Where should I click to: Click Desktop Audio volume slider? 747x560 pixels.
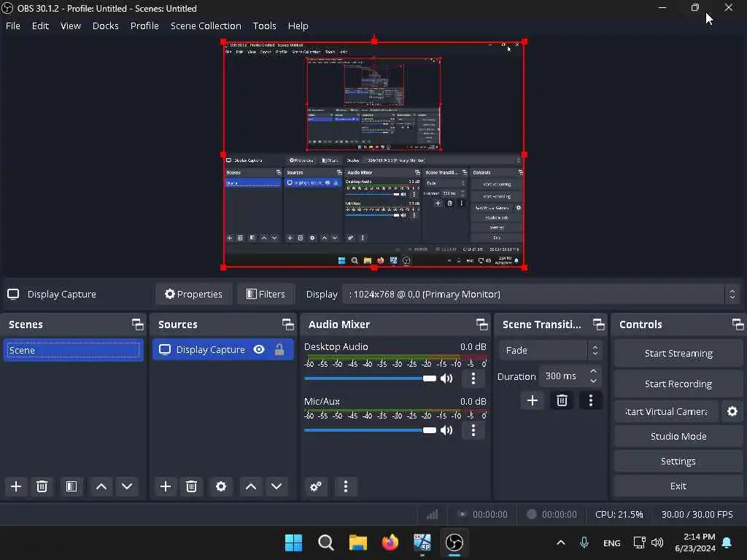coord(370,378)
